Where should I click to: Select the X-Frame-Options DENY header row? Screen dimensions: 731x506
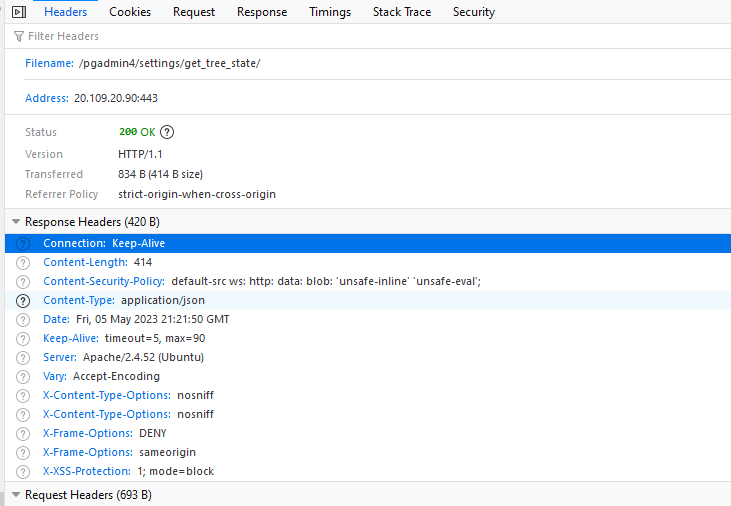[300, 434]
